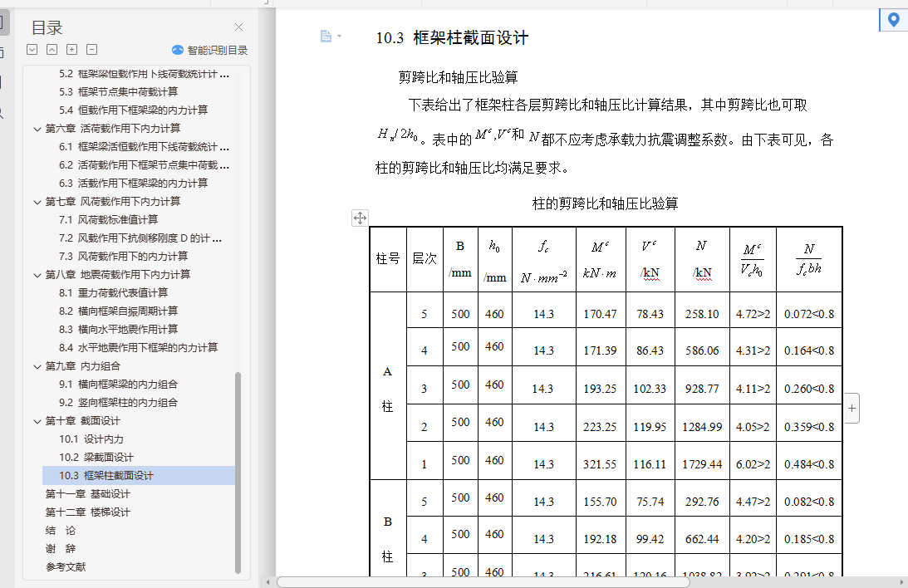Viewport: 908px width, 588px height.
Task: Jump to 第十二章 楼梯设计
Action: [88, 512]
